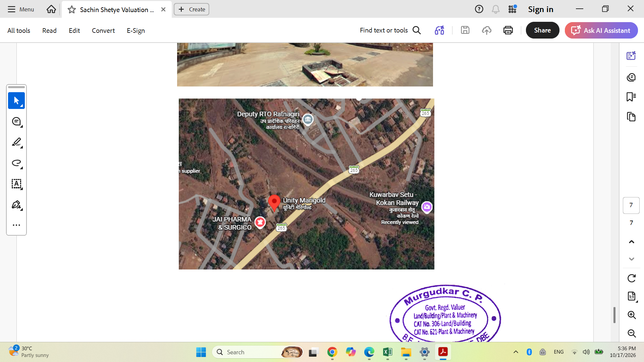The image size is (644, 362).
Task: Show hidden system tray icons
Action: point(516,352)
